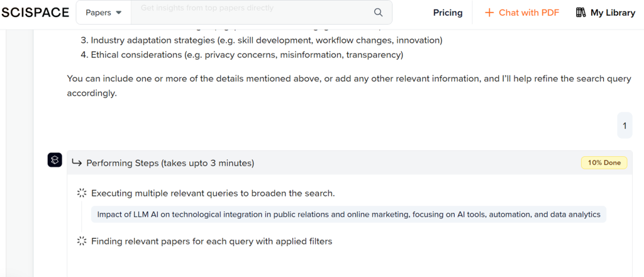Click the Finding relevant papers step text
Viewport: 644px width, 277px height.
[211, 241]
